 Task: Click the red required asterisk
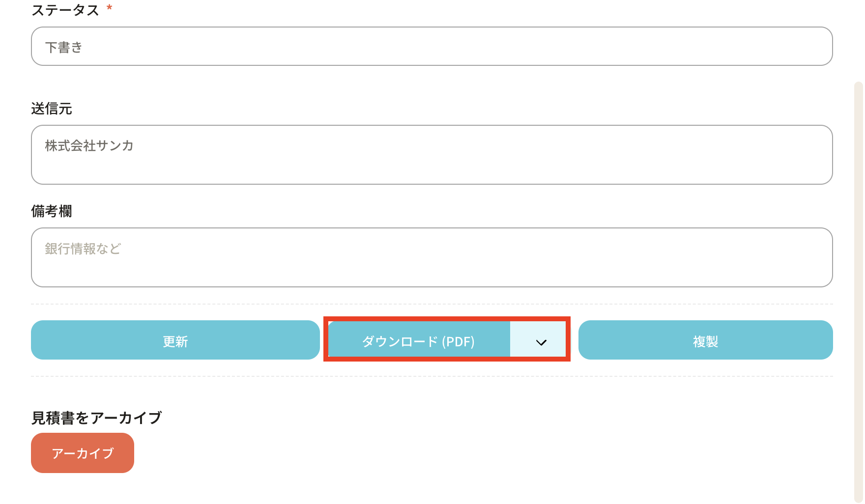pyautogui.click(x=110, y=8)
